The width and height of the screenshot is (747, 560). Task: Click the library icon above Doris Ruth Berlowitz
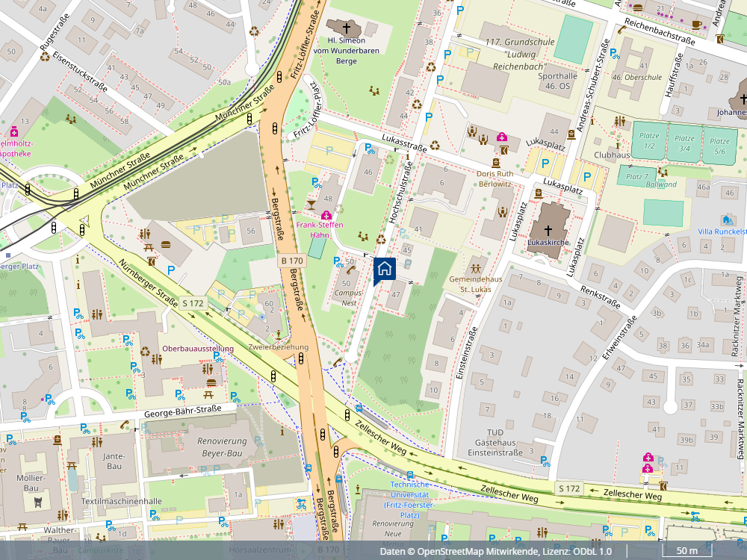[496, 163]
